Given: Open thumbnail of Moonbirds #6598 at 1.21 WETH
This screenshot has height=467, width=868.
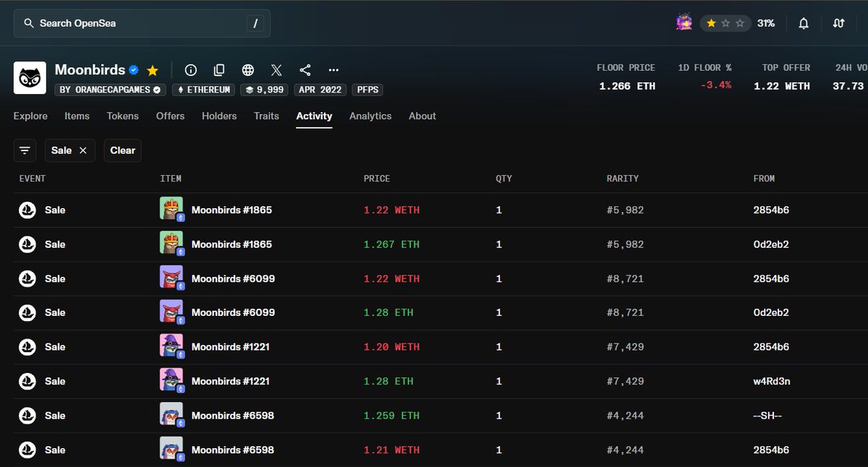Looking at the screenshot, I should (172, 450).
